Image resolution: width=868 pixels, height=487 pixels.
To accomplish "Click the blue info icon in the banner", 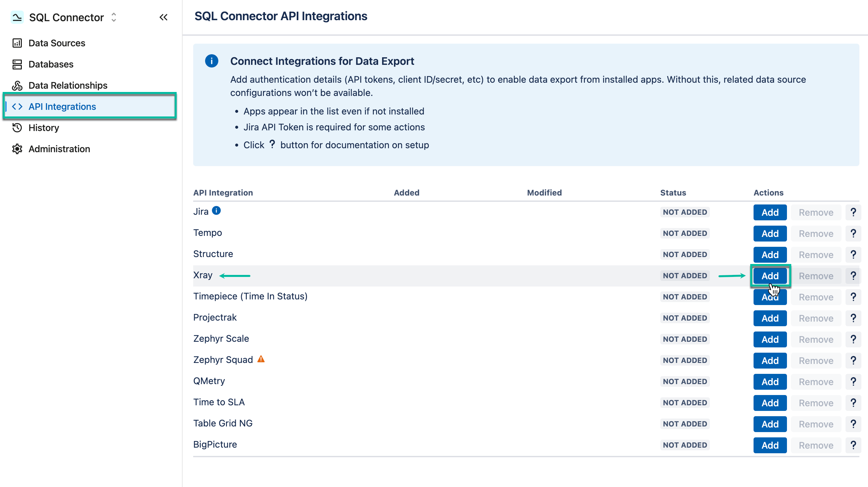I will (212, 61).
